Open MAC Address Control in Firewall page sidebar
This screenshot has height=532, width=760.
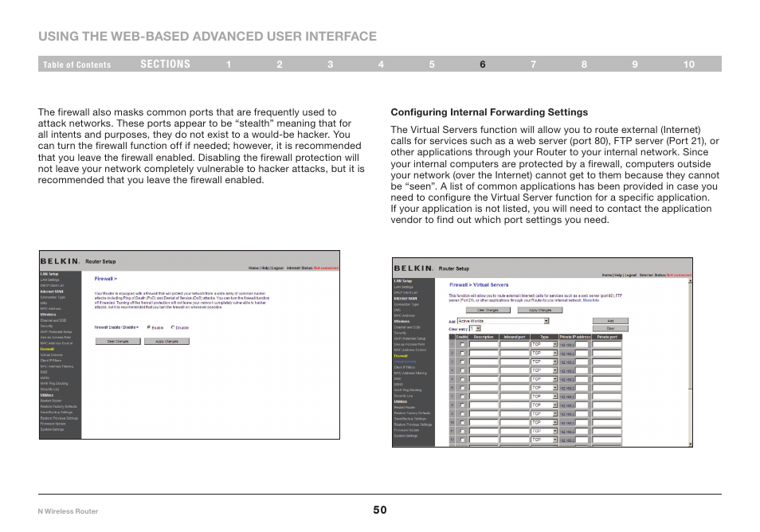pos(57,343)
